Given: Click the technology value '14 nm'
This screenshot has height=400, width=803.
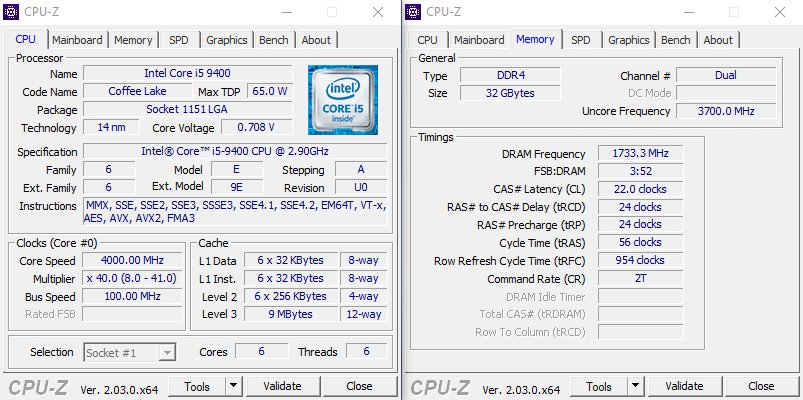Looking at the screenshot, I should (x=111, y=127).
